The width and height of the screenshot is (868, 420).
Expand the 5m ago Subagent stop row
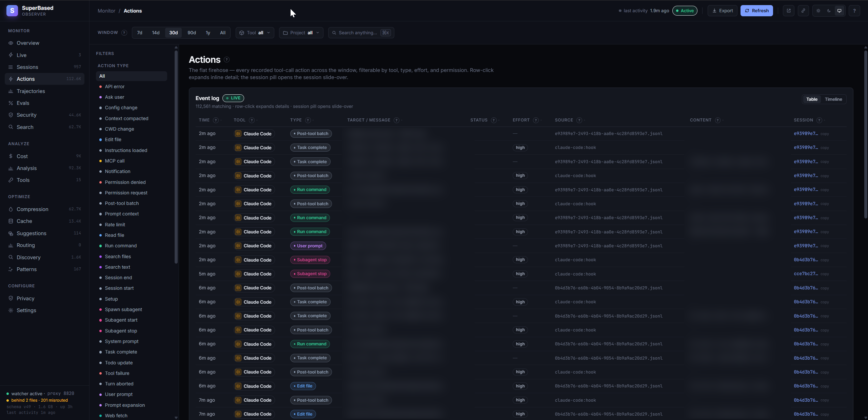[521, 274]
